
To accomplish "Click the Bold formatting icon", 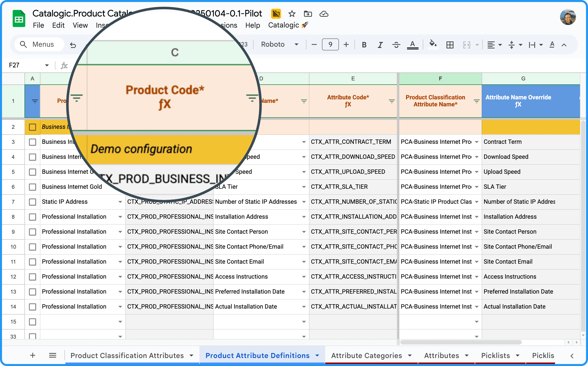I will click(364, 45).
